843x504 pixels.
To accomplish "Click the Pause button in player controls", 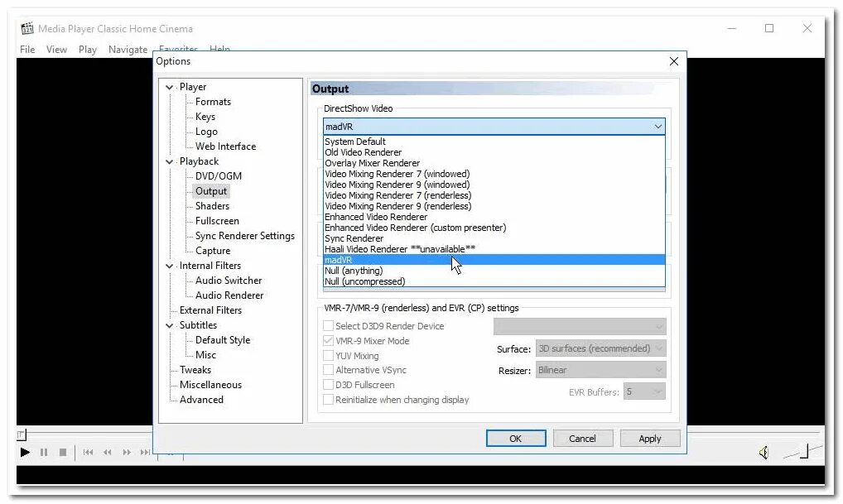I will click(44, 453).
